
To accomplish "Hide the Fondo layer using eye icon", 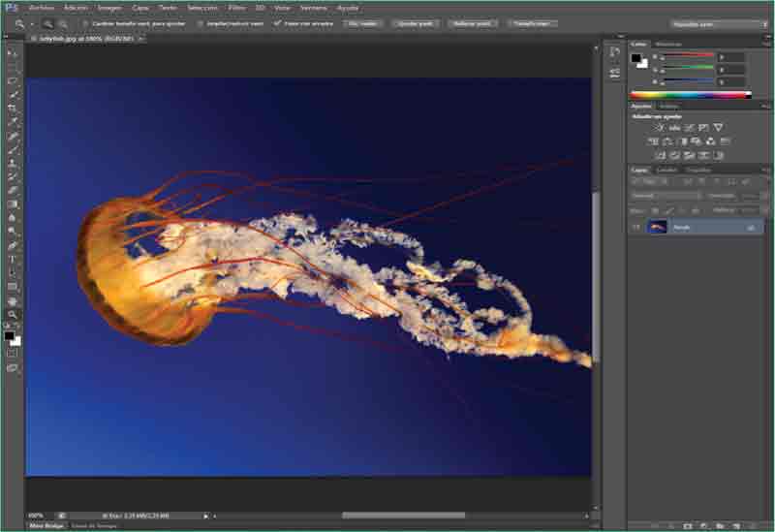I will point(636,226).
